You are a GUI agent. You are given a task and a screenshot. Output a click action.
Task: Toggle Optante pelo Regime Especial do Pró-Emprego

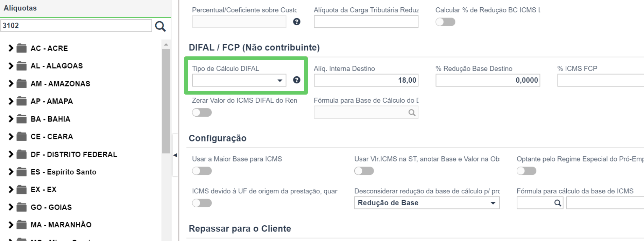[526, 171]
